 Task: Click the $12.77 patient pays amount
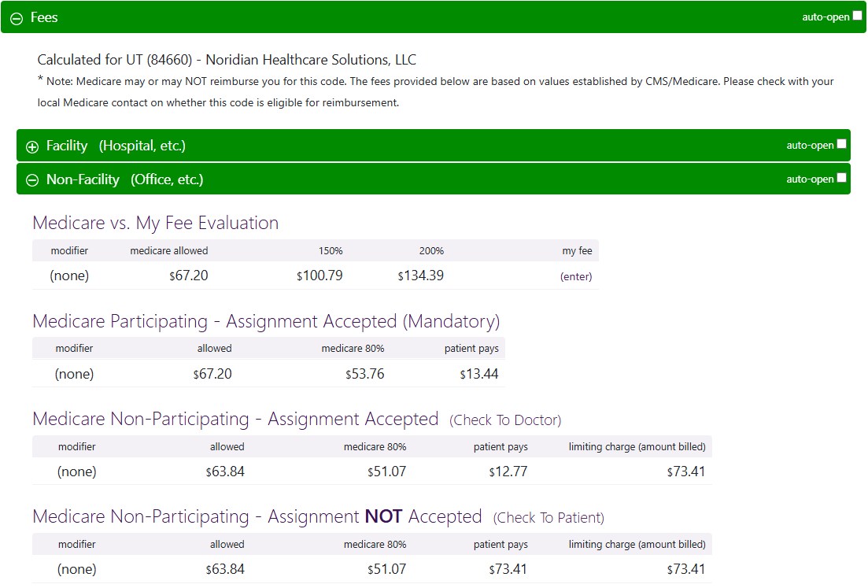click(x=508, y=472)
